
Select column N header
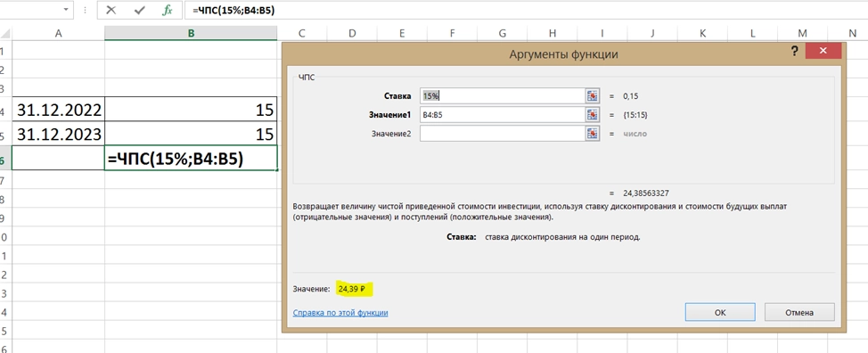pyautogui.click(x=853, y=33)
